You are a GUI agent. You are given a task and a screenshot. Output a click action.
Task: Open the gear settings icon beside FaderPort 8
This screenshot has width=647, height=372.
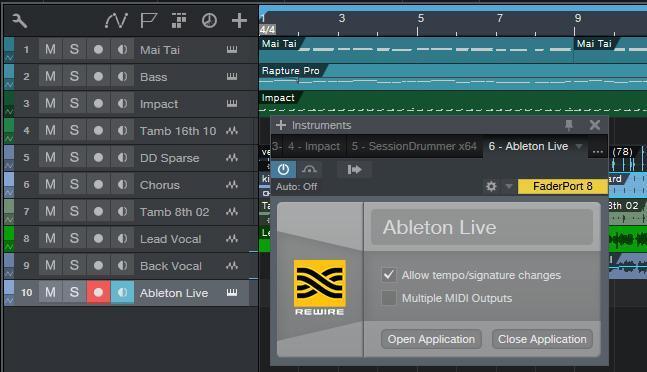pos(491,186)
